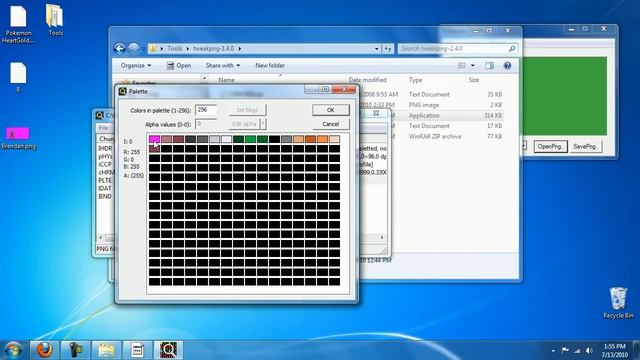
Task: Select the palest peach swatch ending top row
Action: point(334,139)
